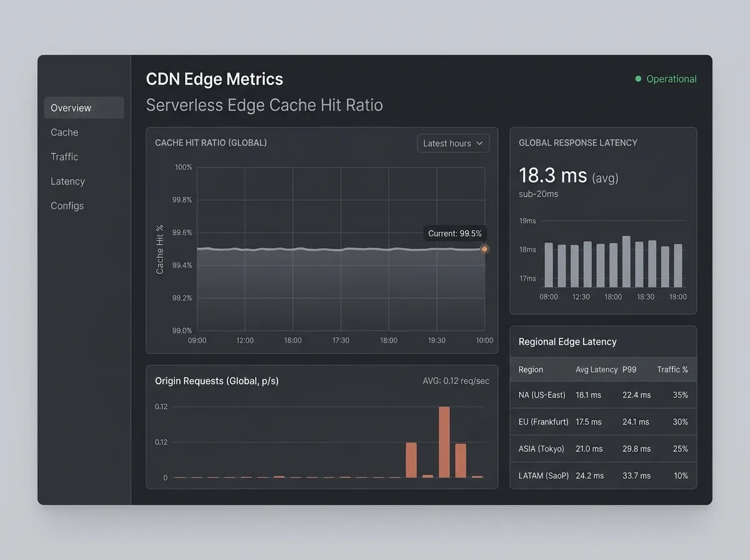Sort by the Avg Latency column header
Viewport: 750px width, 560px height.
(x=596, y=369)
